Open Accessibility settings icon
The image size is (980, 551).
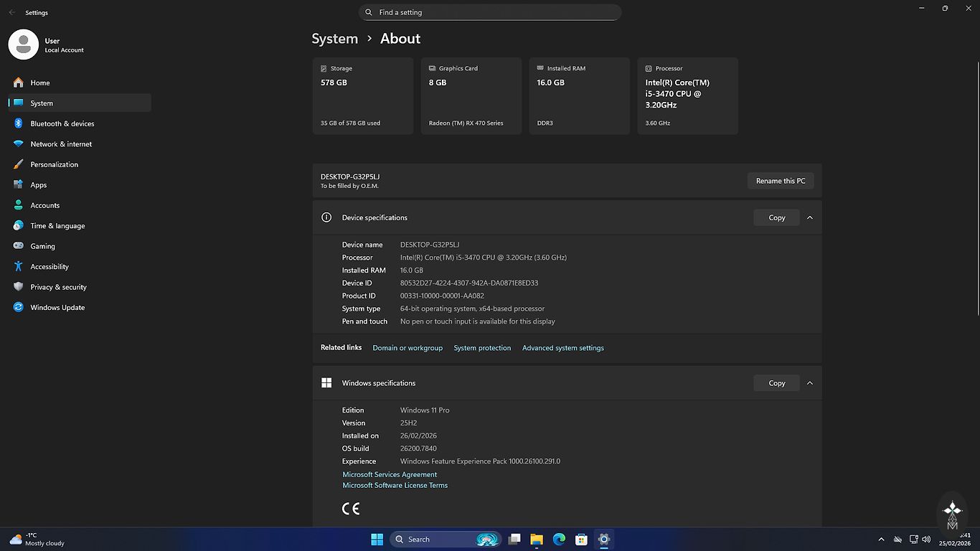click(19, 267)
